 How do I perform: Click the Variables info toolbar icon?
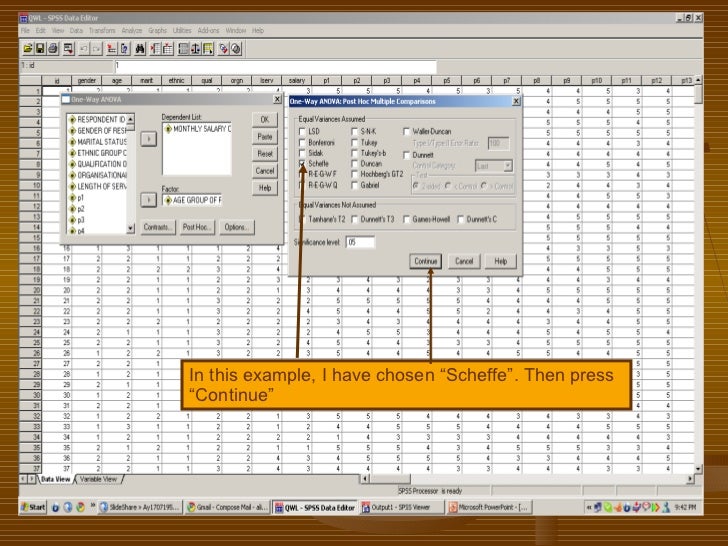[124, 49]
